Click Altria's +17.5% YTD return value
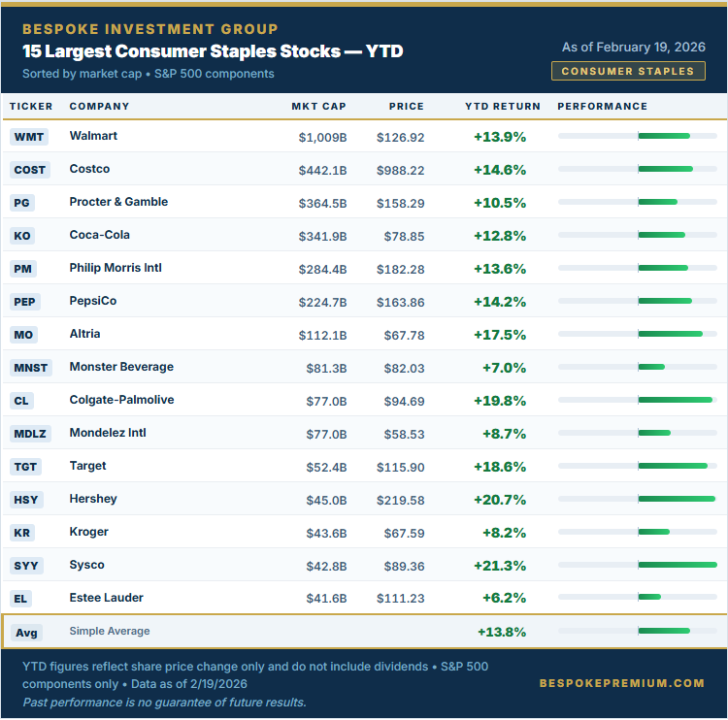The image size is (728, 720). click(499, 335)
